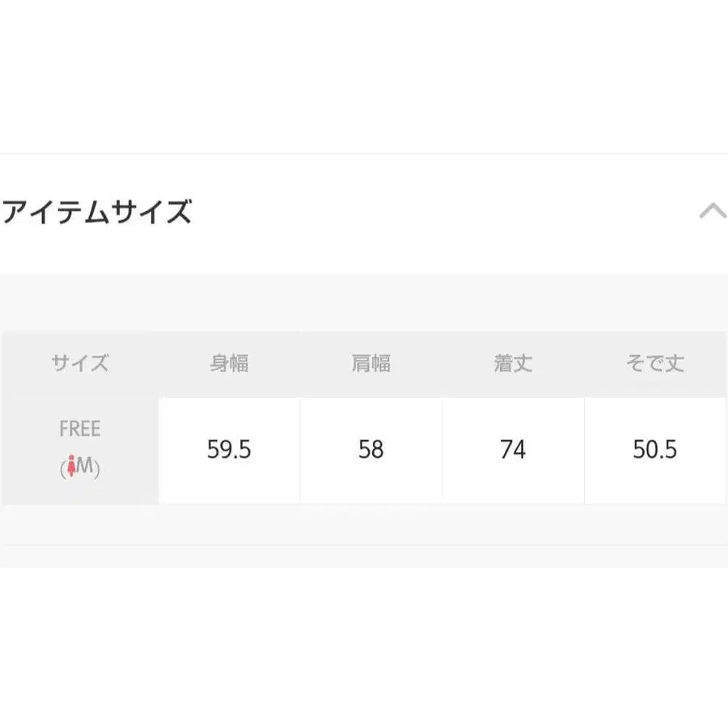Click the (M) size reference text
Image resolution: width=728 pixels, height=728 pixels.
point(80,467)
